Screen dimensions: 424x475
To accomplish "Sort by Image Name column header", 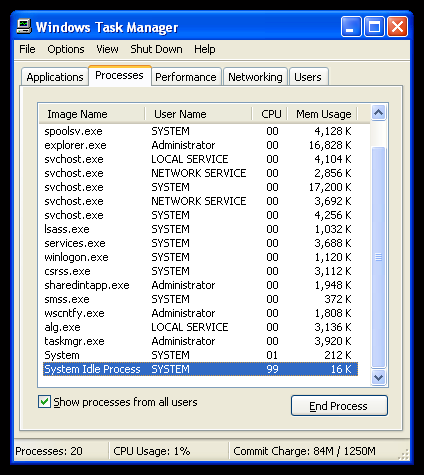I will 92,114.
